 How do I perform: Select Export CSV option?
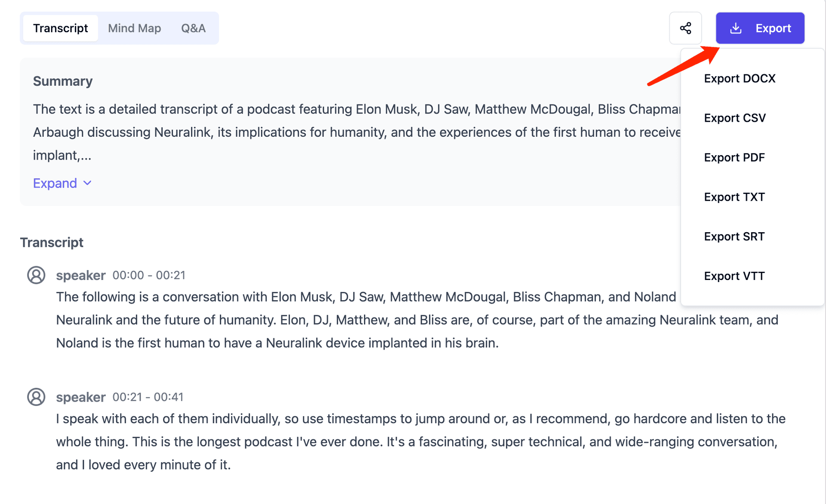pos(735,118)
